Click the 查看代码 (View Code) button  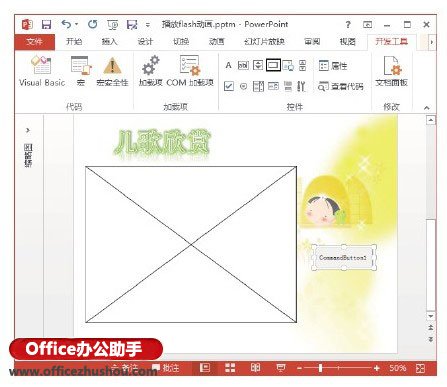coord(340,86)
